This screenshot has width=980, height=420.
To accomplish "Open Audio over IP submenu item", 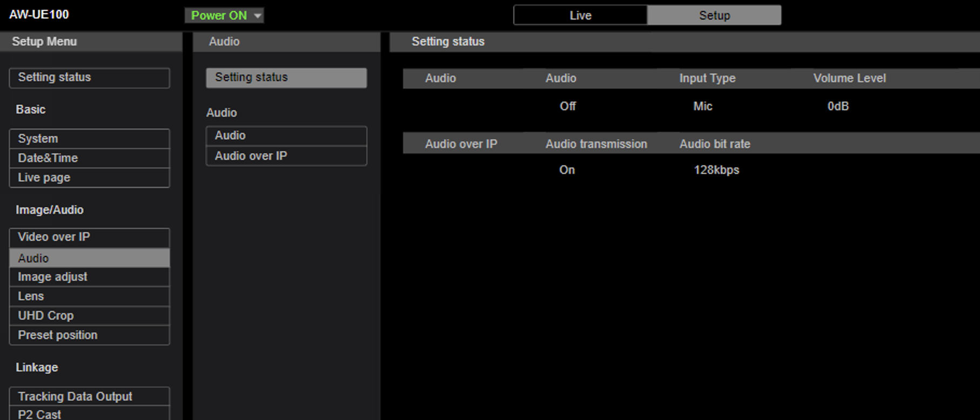I will (286, 155).
